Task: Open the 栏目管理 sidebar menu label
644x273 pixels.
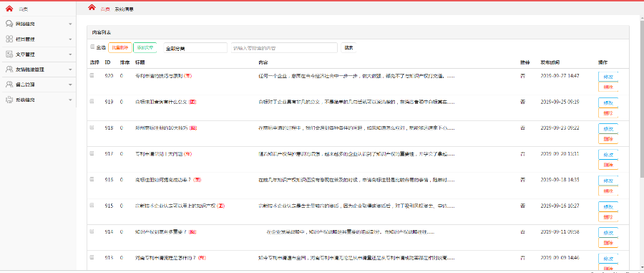Action: (x=25, y=39)
